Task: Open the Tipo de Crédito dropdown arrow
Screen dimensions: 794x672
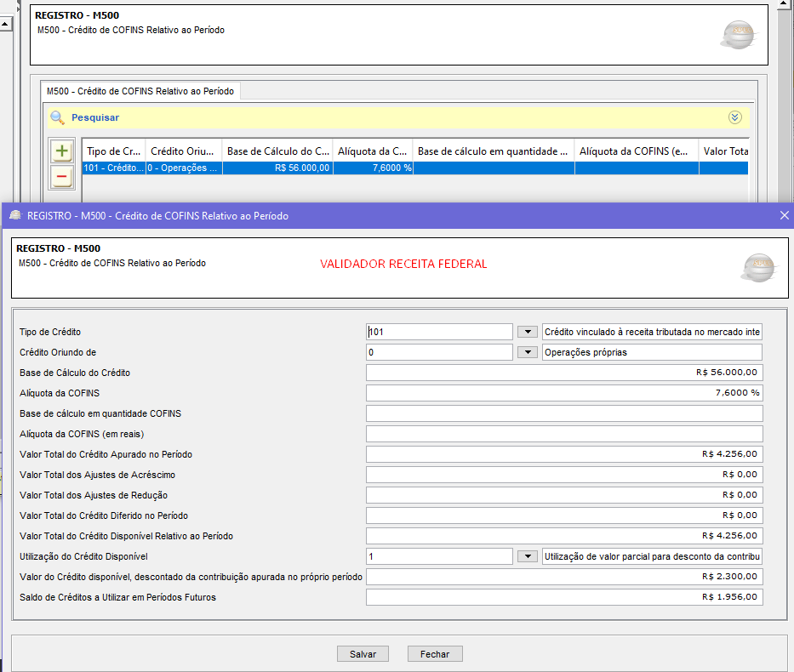Action: tap(528, 332)
